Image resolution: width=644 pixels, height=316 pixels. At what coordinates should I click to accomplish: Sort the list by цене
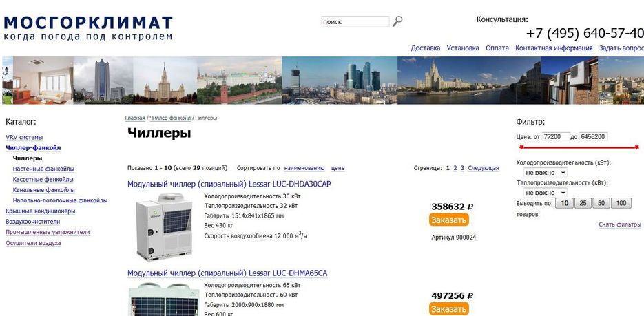pos(337,168)
